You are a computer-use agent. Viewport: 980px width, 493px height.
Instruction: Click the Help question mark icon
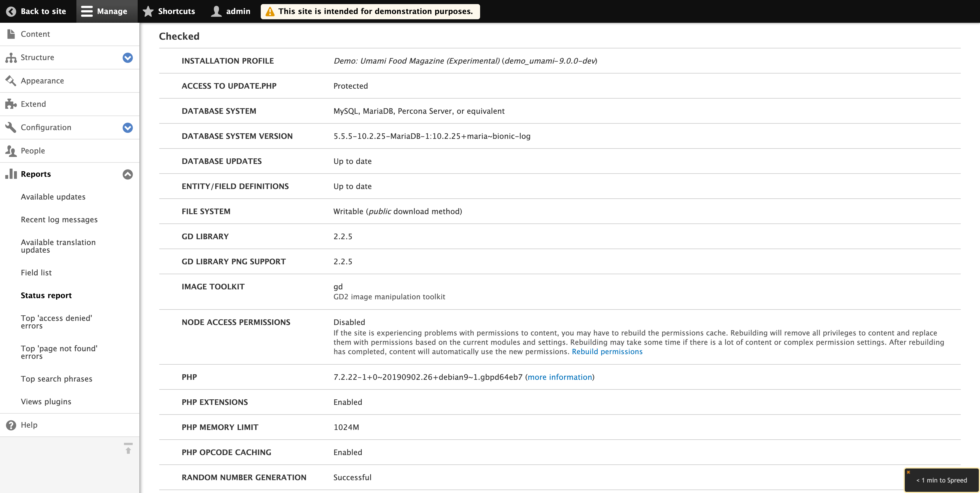[x=11, y=425]
